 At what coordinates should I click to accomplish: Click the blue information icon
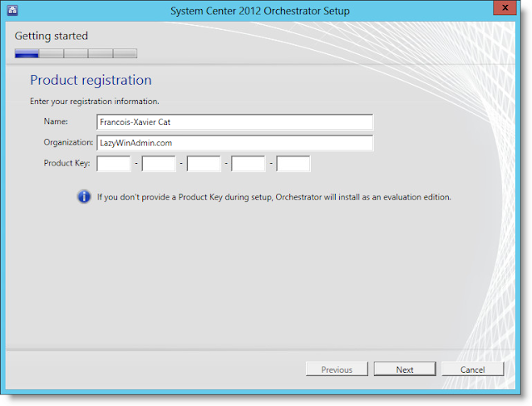(84, 196)
